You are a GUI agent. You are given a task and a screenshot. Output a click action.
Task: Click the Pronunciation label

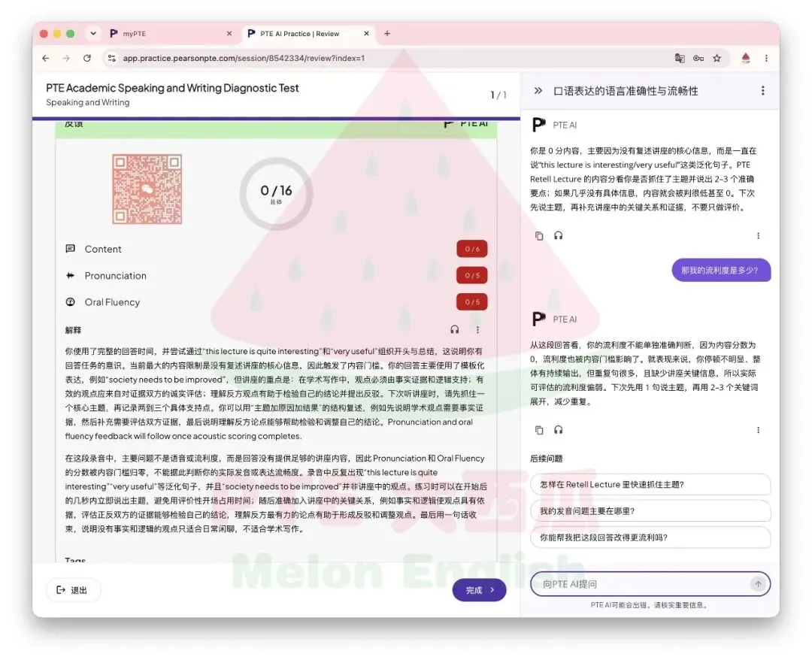click(x=116, y=276)
